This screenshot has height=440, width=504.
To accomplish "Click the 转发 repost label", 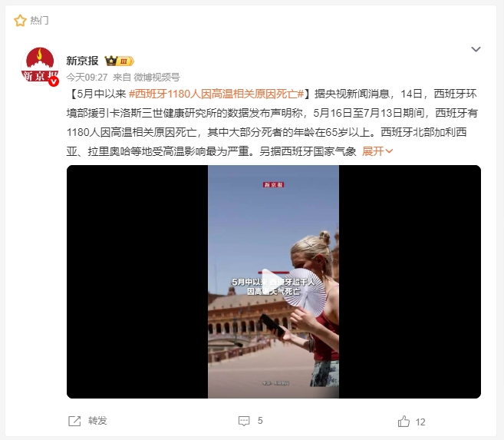I will pyautogui.click(x=97, y=421).
